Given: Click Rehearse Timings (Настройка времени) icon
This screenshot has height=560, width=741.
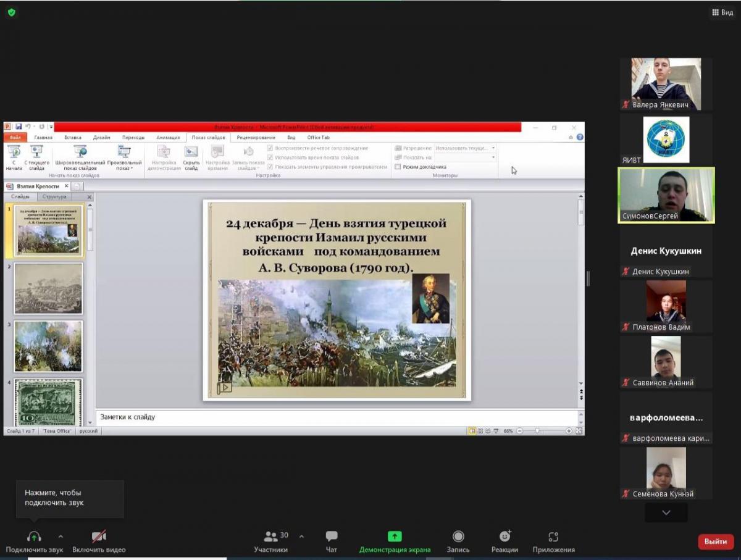Looking at the screenshot, I should tap(217, 152).
